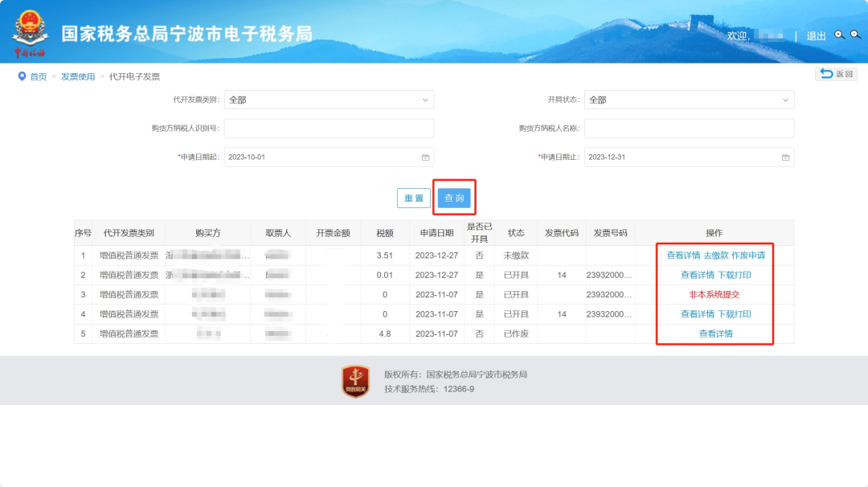Open calendar icon for 申请日期止

click(785, 158)
